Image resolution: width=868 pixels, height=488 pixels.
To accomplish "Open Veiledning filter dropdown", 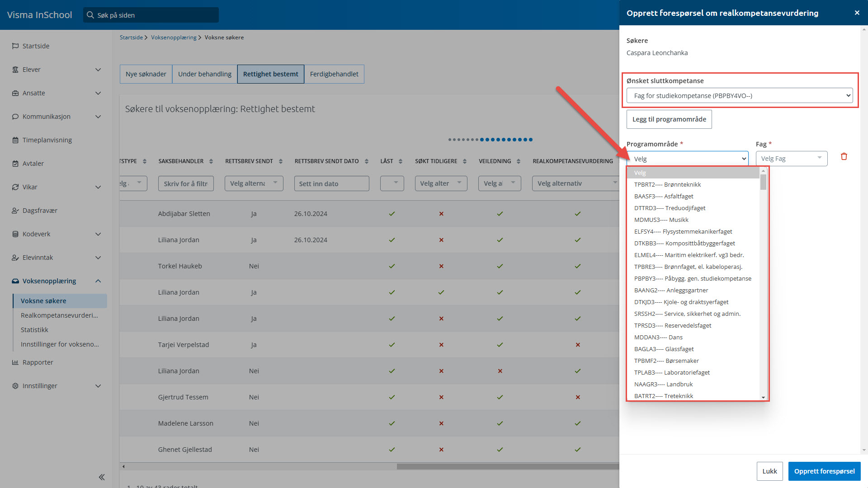I will [500, 183].
